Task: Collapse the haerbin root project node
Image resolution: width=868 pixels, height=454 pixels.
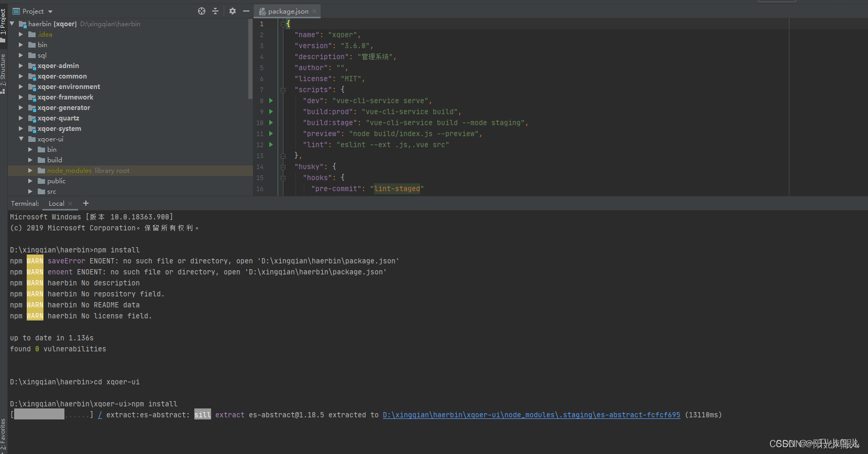Action: (x=12, y=24)
